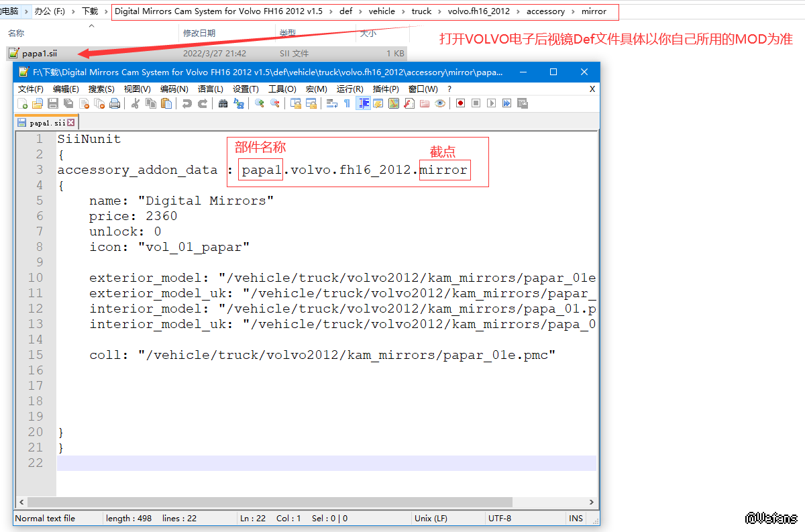Click the Close All documents icon
Viewport: 805px width, 532px height.
click(x=99, y=103)
